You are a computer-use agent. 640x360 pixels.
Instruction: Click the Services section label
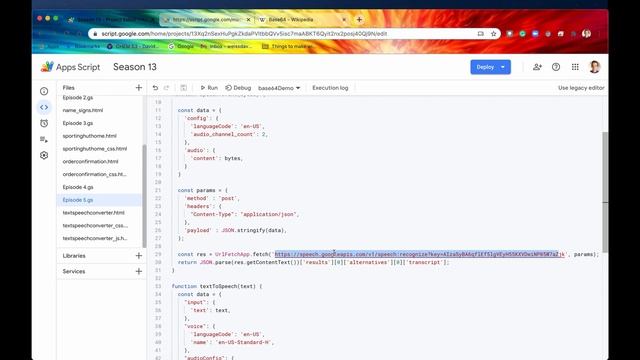[74, 271]
